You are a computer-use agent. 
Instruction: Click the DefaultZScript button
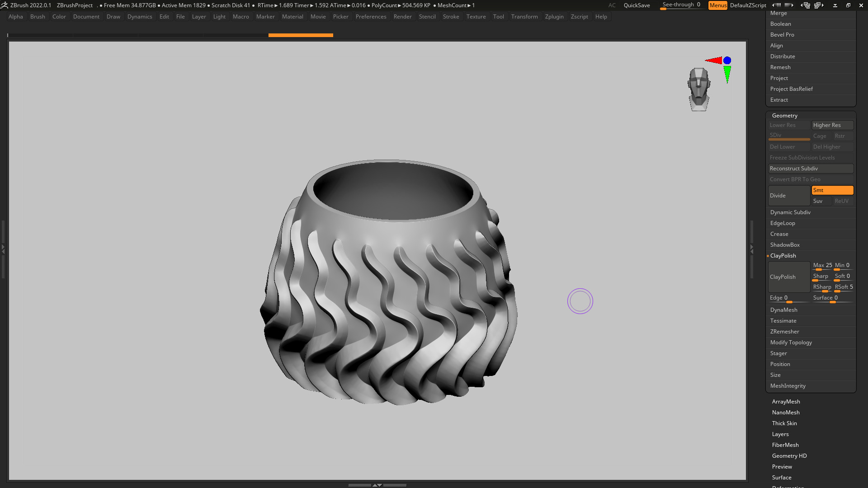pos(748,5)
